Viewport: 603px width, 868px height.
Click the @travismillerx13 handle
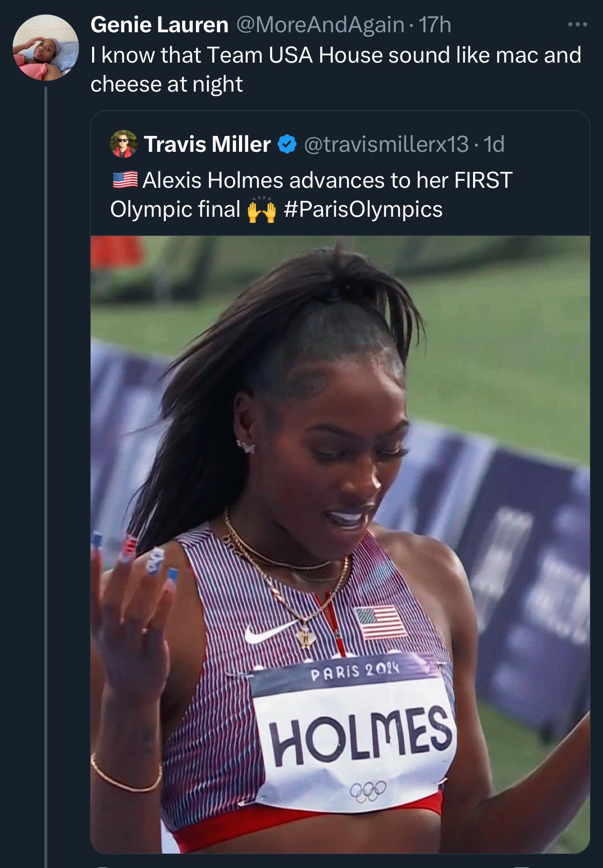tap(386, 144)
